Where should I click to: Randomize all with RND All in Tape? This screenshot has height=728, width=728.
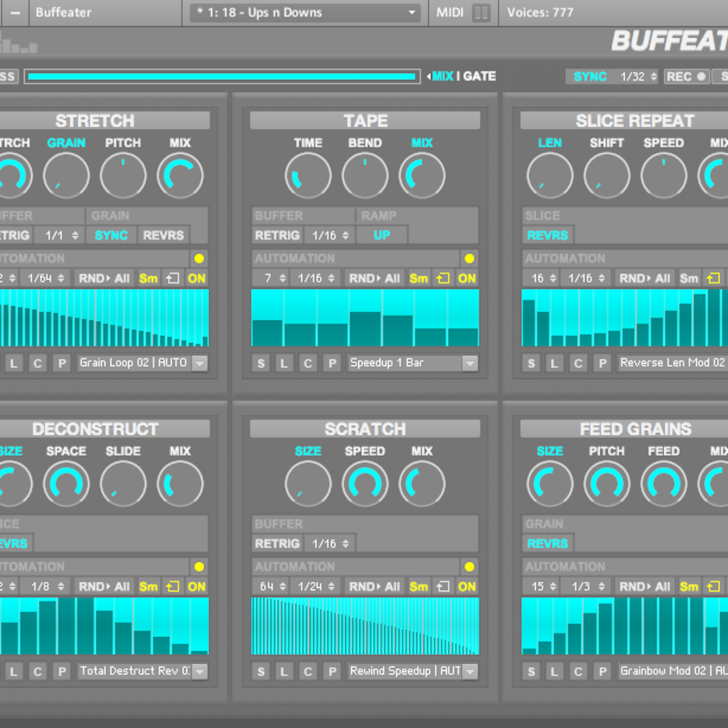click(374, 279)
